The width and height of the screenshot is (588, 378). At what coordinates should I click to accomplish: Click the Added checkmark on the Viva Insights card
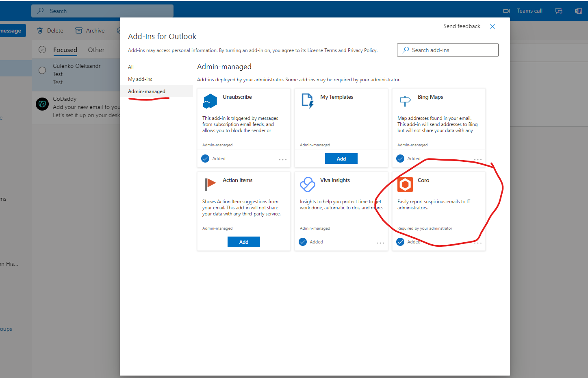pos(303,242)
